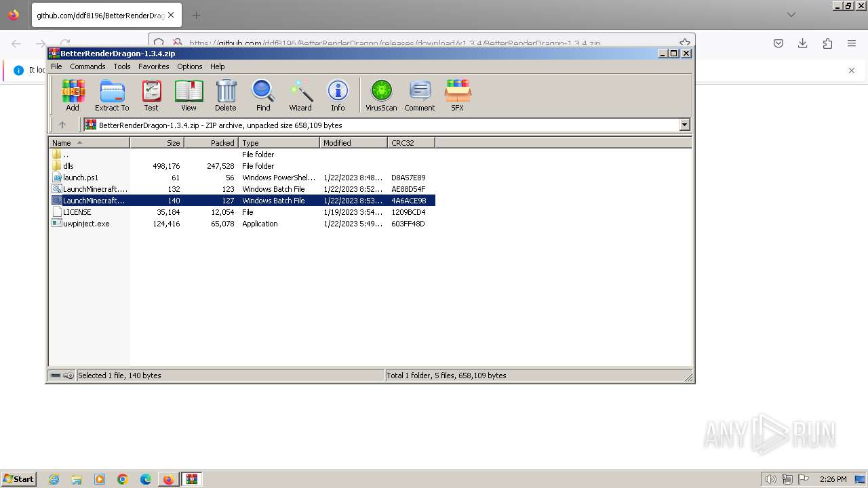868x488 pixels.
Task: Open Microsoft Edge from taskbar
Action: 146,479
